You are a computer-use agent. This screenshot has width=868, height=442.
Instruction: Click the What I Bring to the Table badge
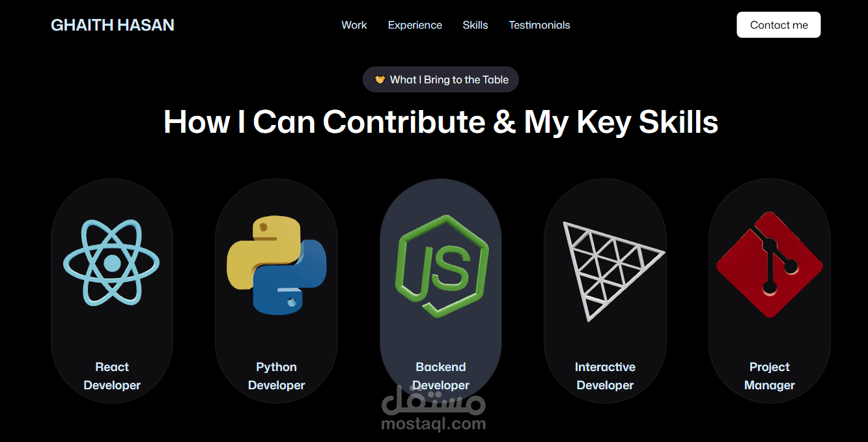coord(441,79)
